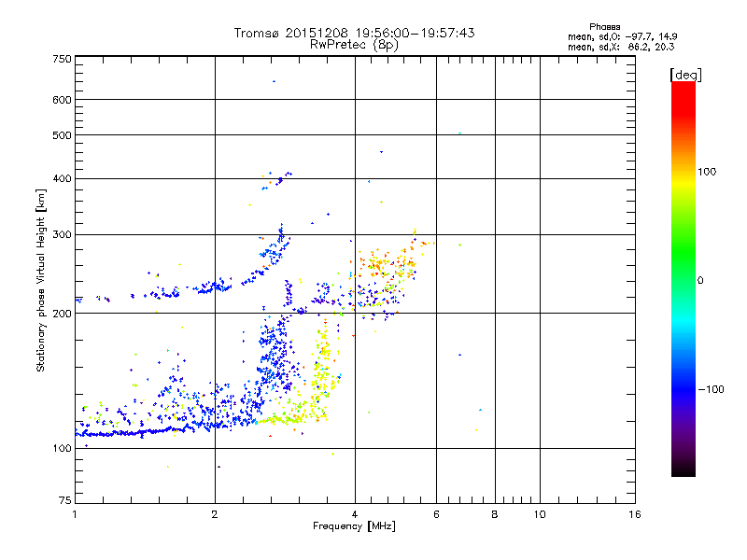
Task: Click the 'Stationary phase Virtual Height [km]' axis label
Action: (41, 281)
